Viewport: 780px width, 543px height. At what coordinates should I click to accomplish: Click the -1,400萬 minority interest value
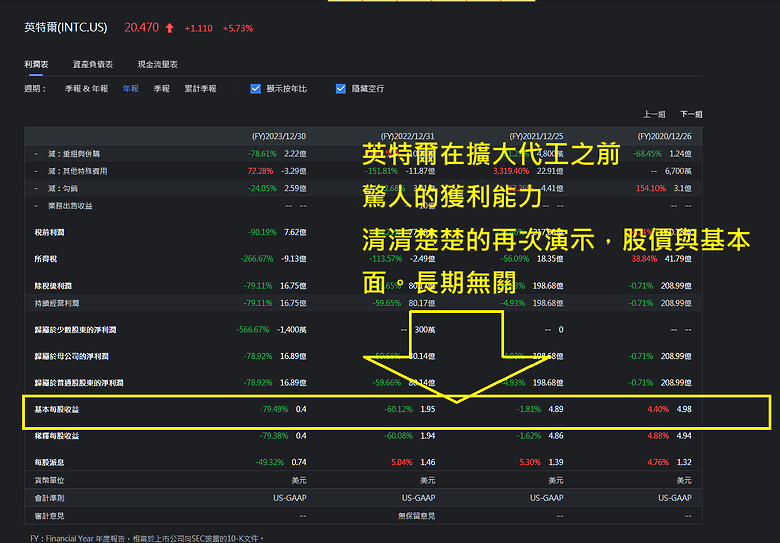click(x=292, y=330)
